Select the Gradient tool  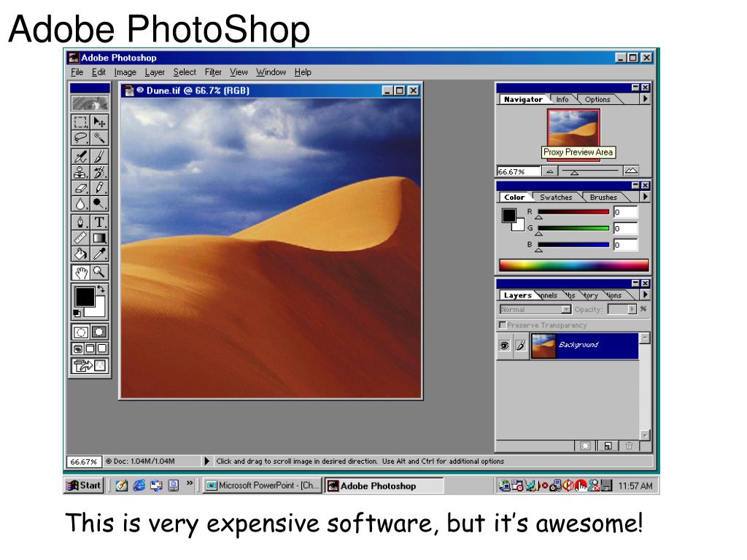tap(99, 238)
